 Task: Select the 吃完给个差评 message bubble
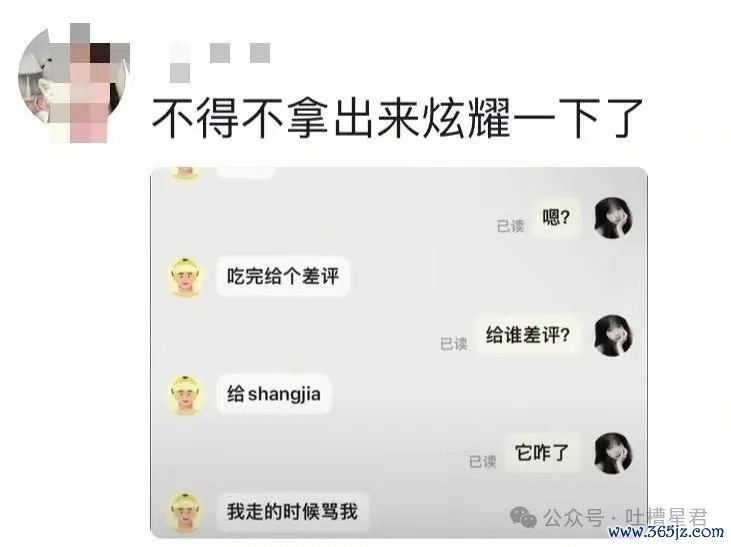click(x=283, y=277)
